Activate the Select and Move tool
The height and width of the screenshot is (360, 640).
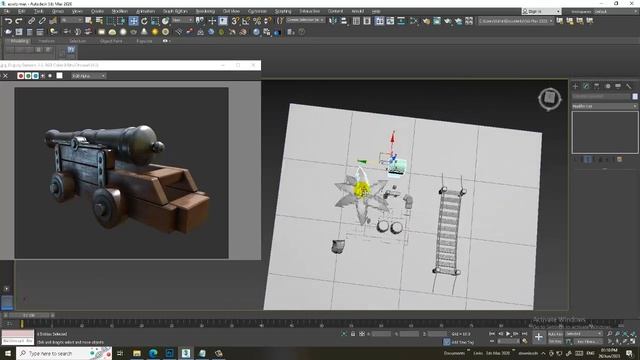pyautogui.click(x=133, y=21)
